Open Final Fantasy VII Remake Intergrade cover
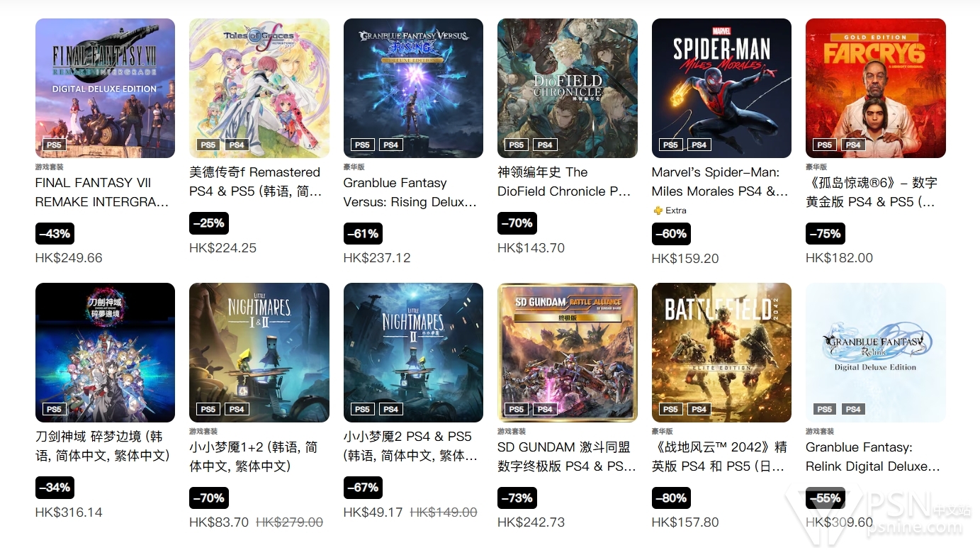The width and height of the screenshot is (980, 555). [105, 88]
